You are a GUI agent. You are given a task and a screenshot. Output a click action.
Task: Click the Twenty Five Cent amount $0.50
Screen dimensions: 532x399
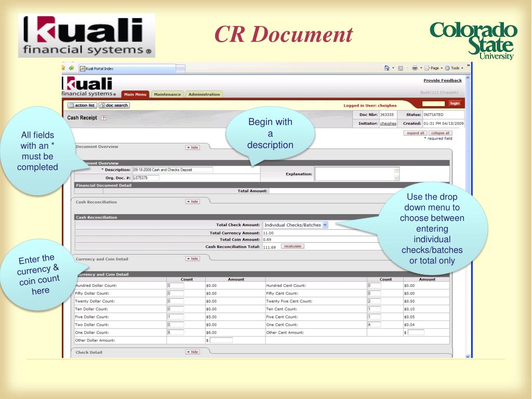pos(409,301)
